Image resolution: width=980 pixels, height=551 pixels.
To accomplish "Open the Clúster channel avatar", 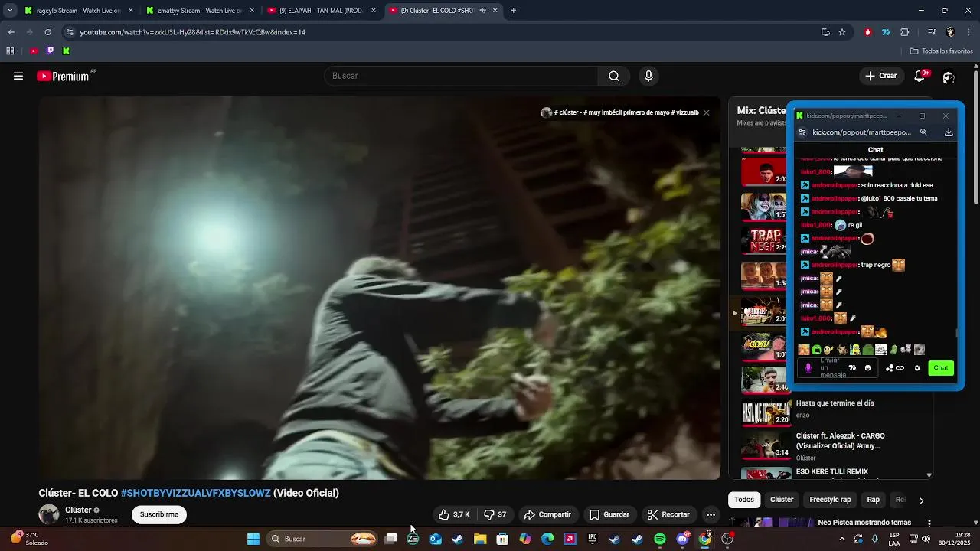I will click(x=49, y=514).
